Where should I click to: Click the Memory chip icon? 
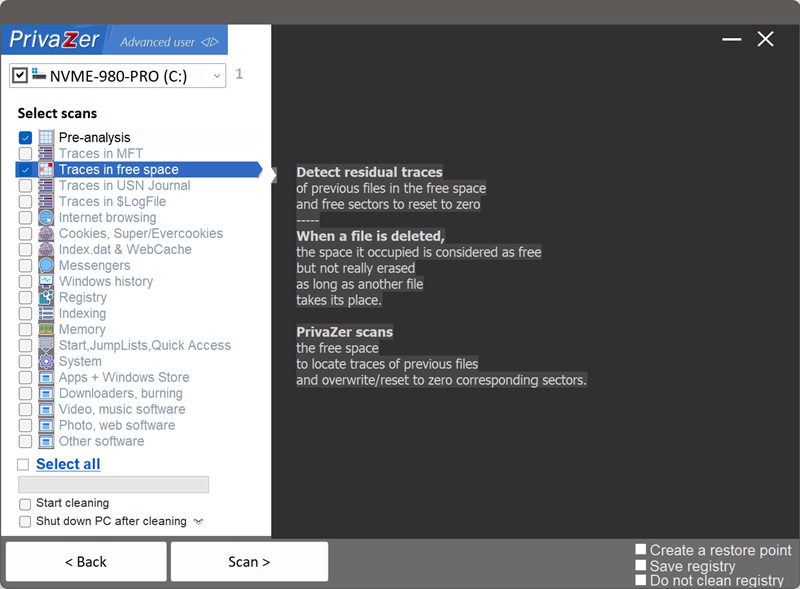[46, 329]
